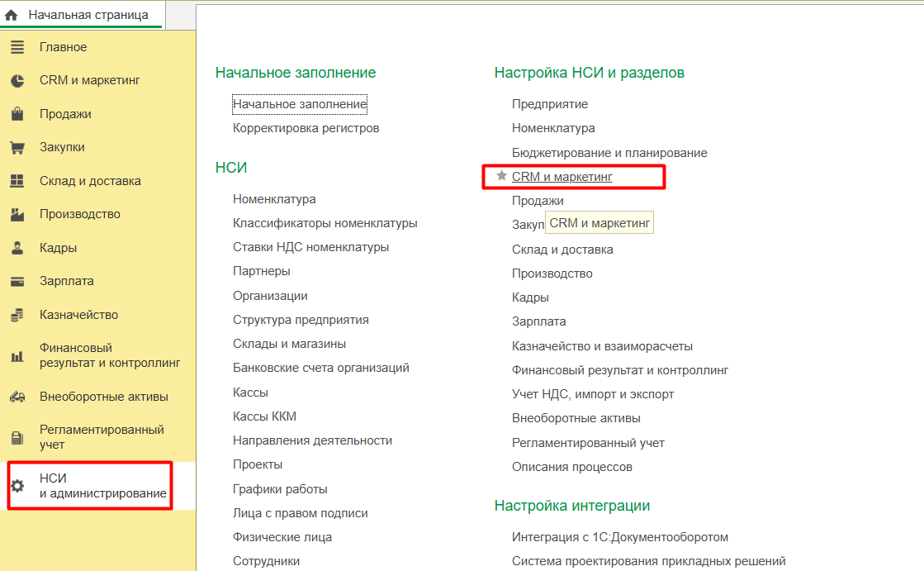Open Склады и магазины

click(x=289, y=344)
